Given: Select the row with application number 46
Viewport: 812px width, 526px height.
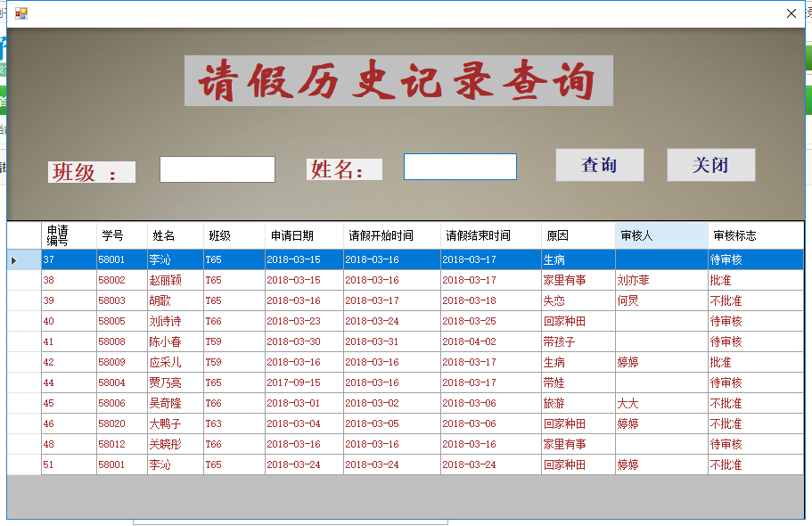Looking at the screenshot, I should point(68,424).
